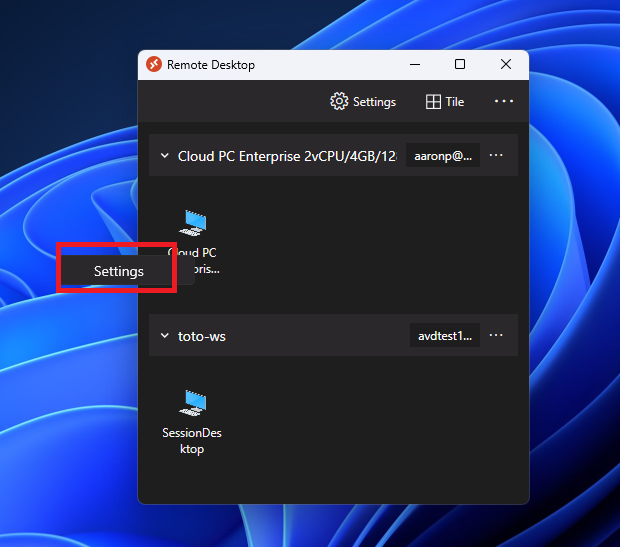Open more options for toto-ws workspace

(496, 335)
